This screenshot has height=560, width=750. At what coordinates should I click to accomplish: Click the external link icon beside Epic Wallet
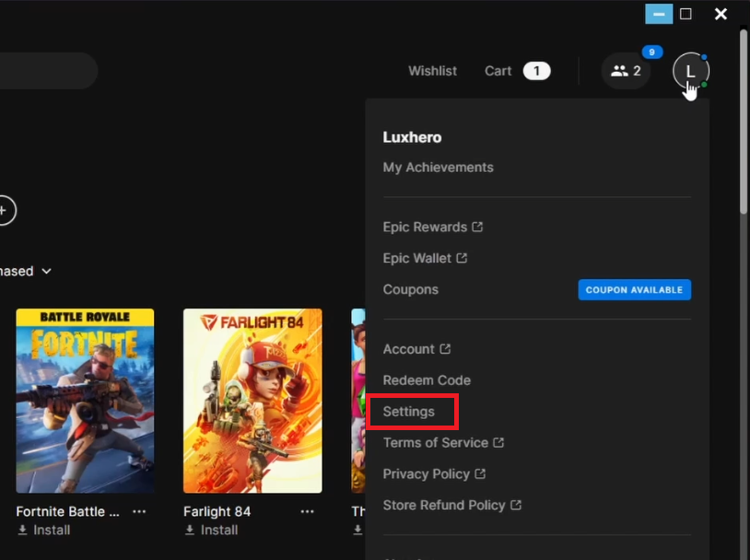click(462, 258)
